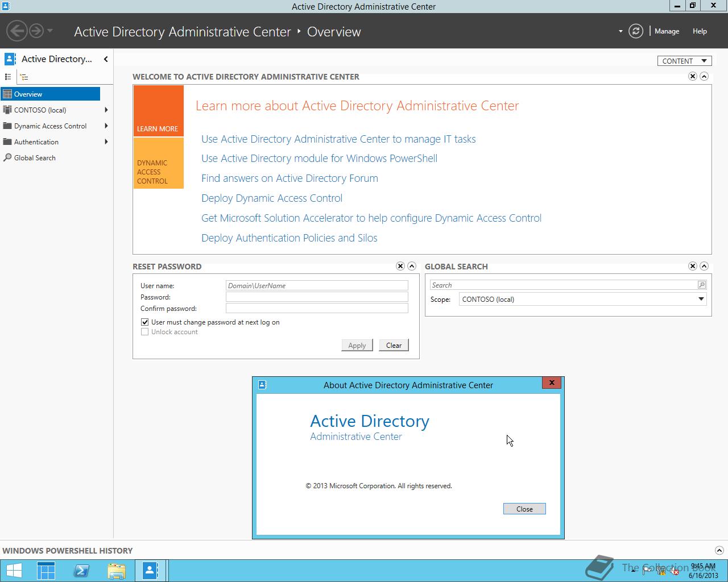The image size is (728, 582).
Task: Open 'Use Active Directory Administrative Center to manage IT tasks'
Action: coord(338,139)
